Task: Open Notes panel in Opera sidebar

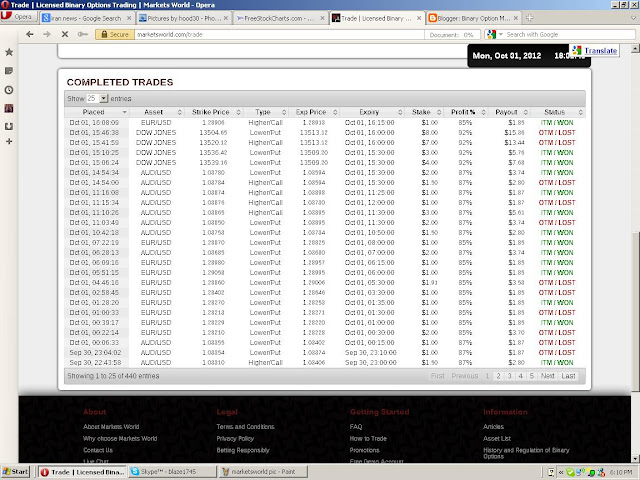Action: pos(9,71)
